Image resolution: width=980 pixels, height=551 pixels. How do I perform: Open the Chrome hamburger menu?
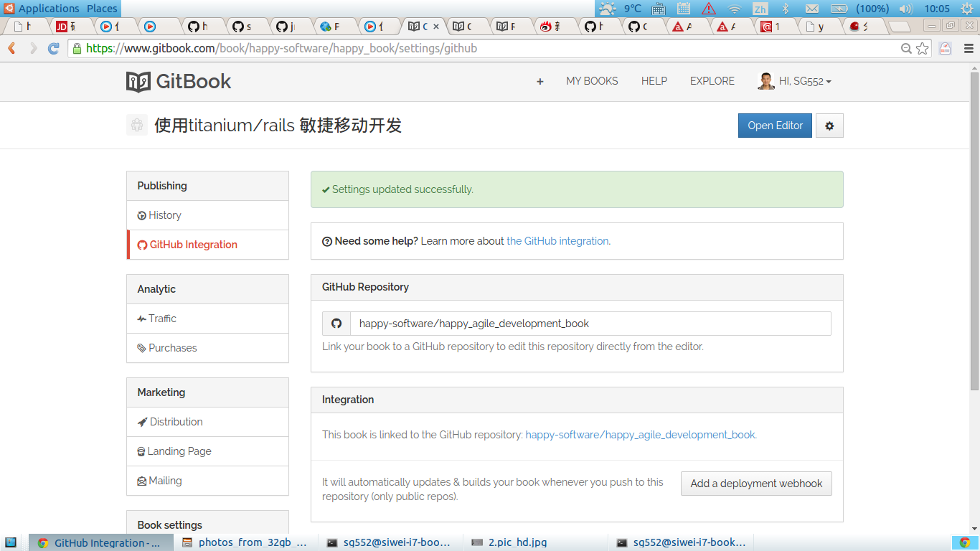pyautogui.click(x=969, y=49)
